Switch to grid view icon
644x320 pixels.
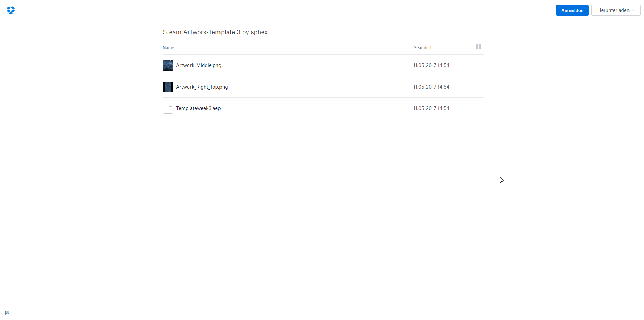coord(478,46)
